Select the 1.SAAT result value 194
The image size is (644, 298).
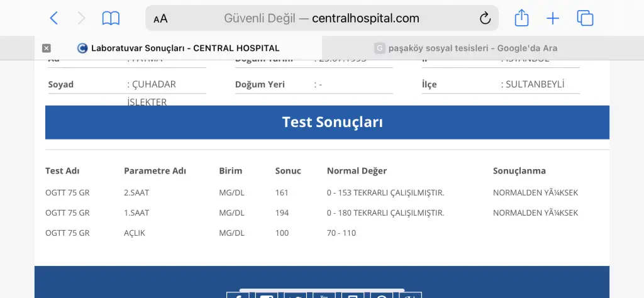[x=282, y=212]
